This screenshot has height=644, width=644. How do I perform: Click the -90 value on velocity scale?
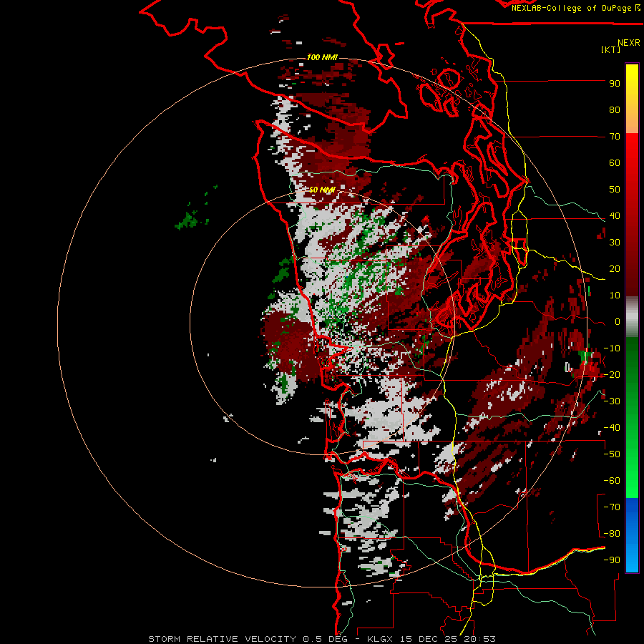coord(612,560)
